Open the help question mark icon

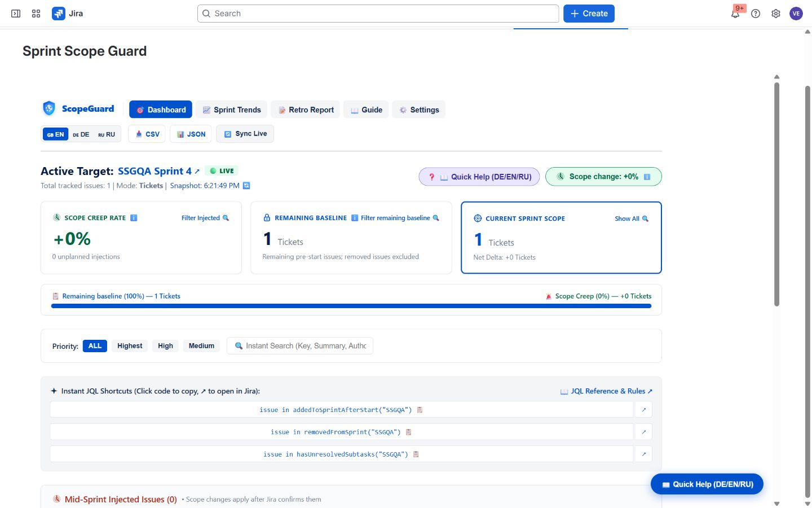click(x=756, y=14)
